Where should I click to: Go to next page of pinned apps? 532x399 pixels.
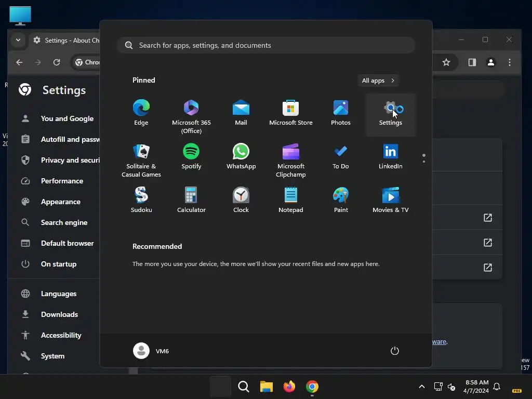pyautogui.click(x=424, y=162)
